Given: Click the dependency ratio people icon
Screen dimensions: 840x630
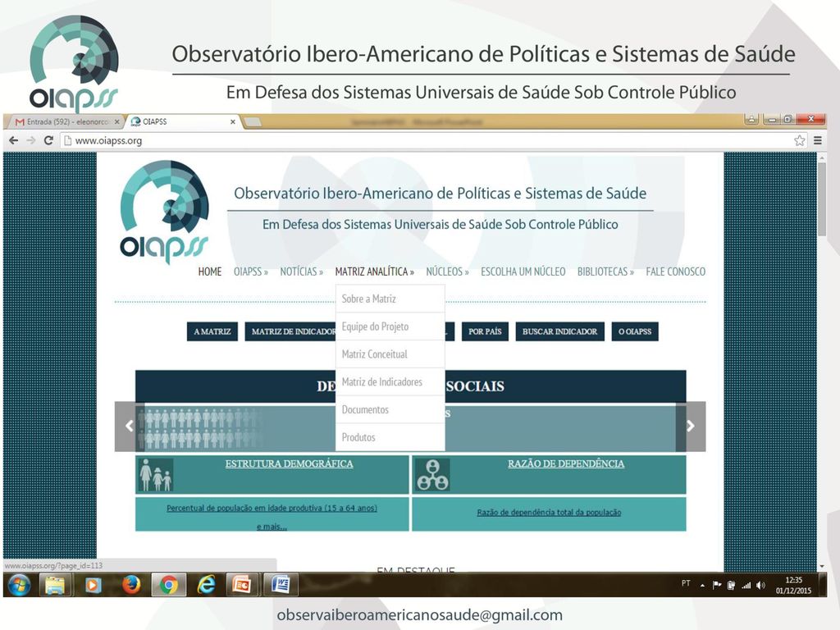Looking at the screenshot, I should 431,475.
